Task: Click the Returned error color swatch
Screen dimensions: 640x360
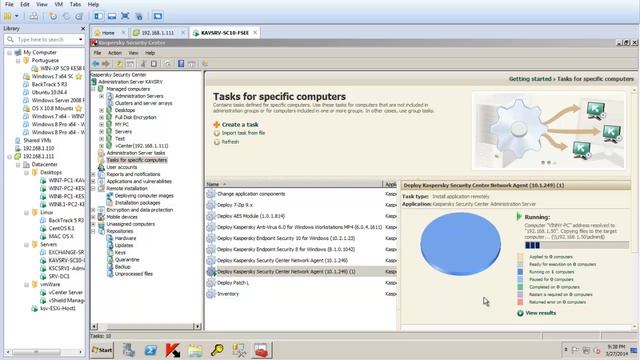Action: click(520, 302)
